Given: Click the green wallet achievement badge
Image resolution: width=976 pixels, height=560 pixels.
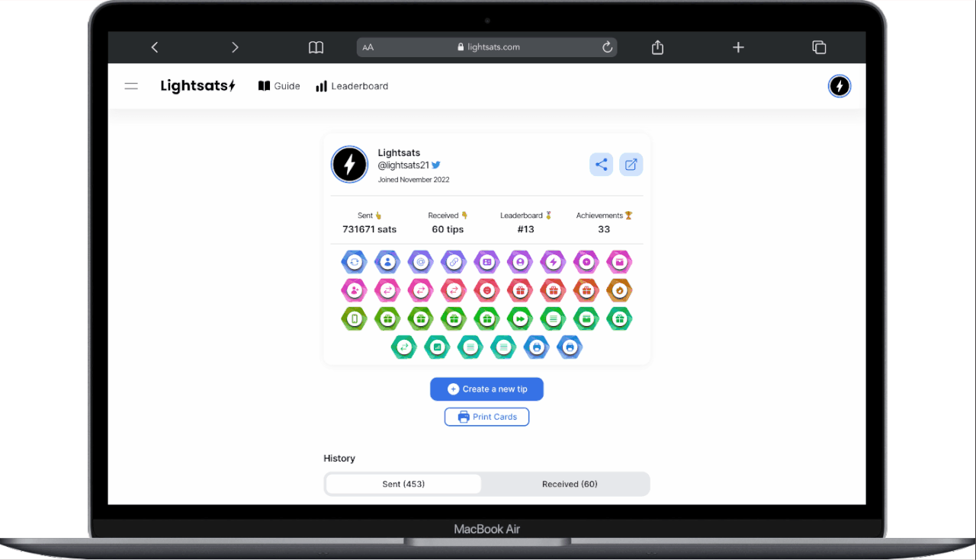Looking at the screenshot, I should [x=586, y=318].
